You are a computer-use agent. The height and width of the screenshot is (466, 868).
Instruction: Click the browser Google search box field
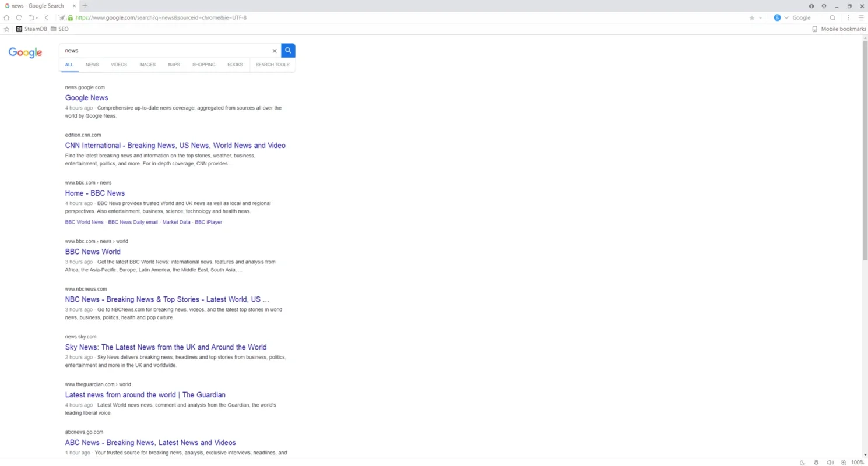tap(809, 17)
